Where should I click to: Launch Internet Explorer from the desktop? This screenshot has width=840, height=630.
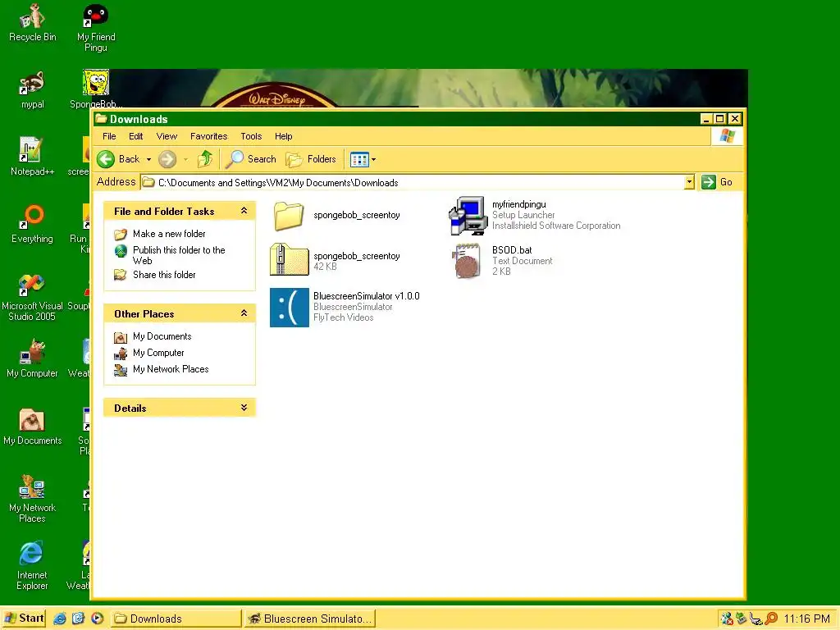pyautogui.click(x=32, y=566)
